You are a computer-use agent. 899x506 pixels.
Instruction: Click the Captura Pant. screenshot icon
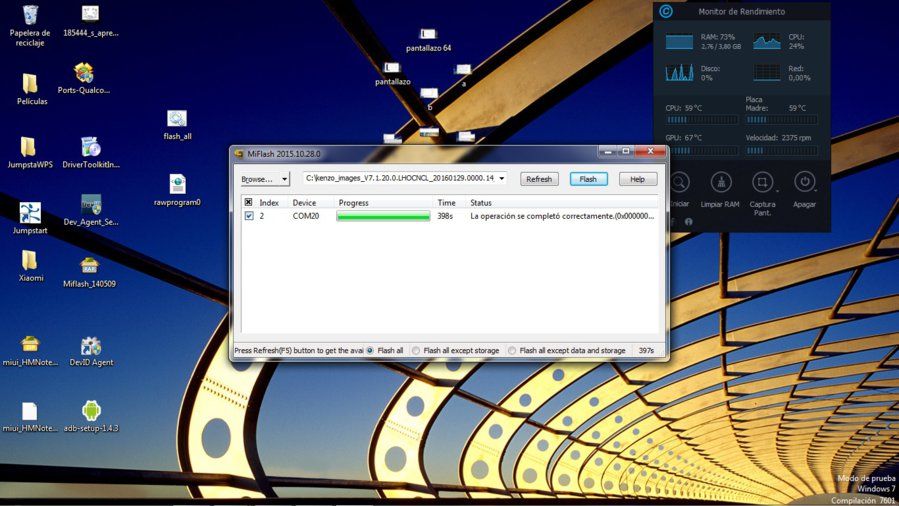[x=762, y=182]
